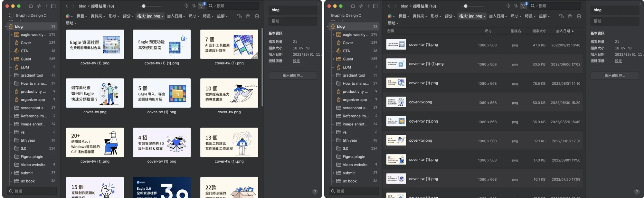
Task: Click the lock icon beside trash in list-view window
Action: pyautogui.click(x=570, y=16)
